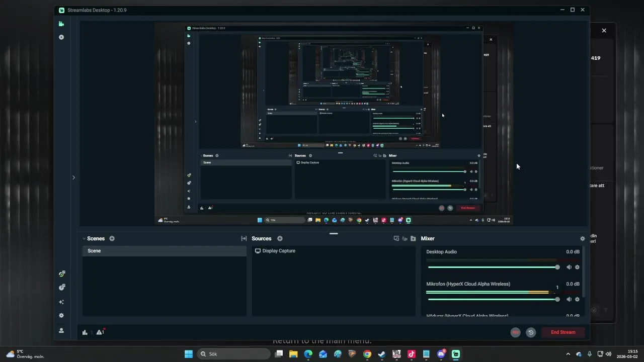Click the folder icon left of Mixer
Image resolution: width=644 pixels, height=362 pixels.
(x=413, y=239)
